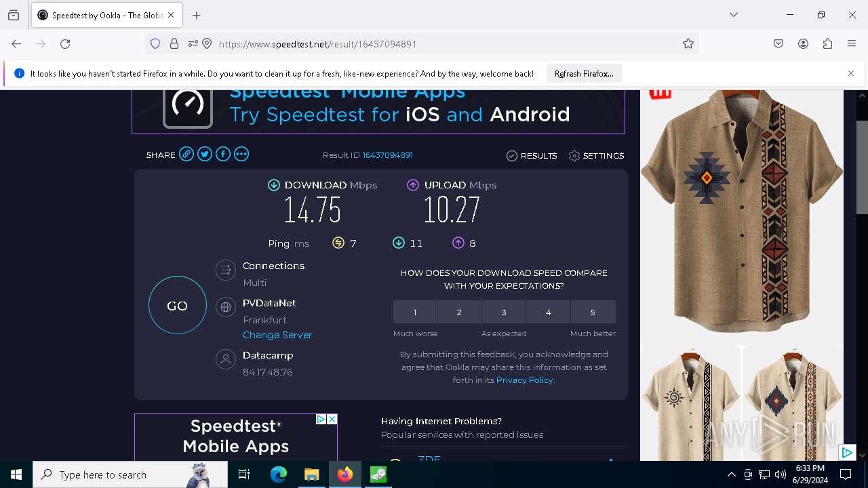This screenshot has width=868, height=488.
Task: Click Firefox taskbar icon
Action: (x=344, y=474)
